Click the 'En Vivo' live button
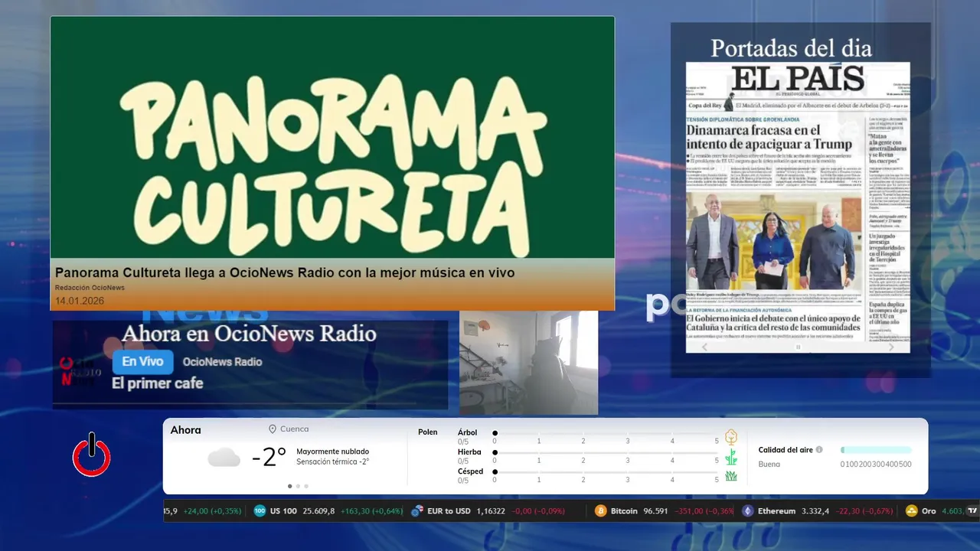 143,362
